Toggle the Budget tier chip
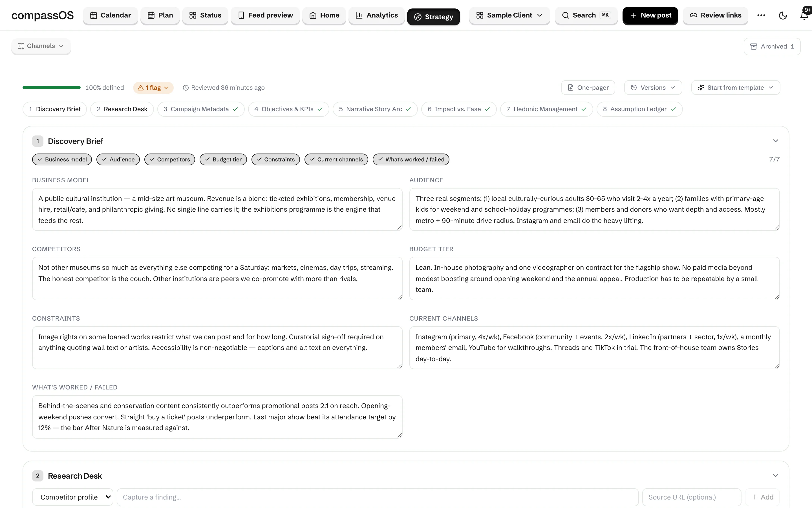The image size is (812, 508). 223,159
